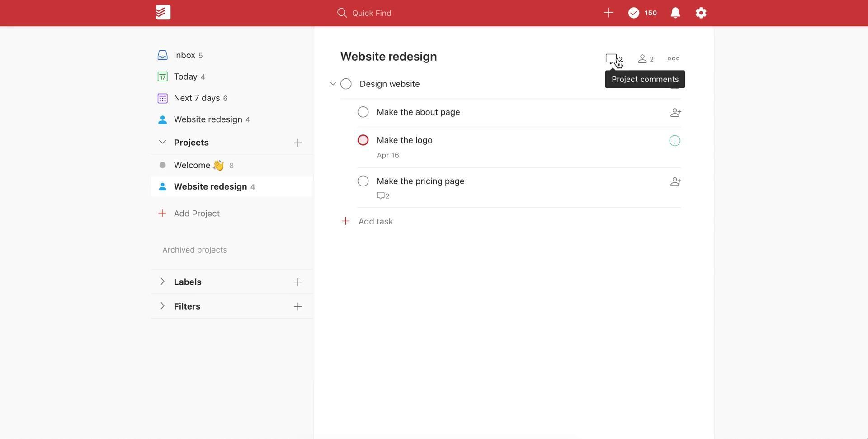Screen dimensions: 868x439
Task: Click the Add task button
Action: (375, 222)
